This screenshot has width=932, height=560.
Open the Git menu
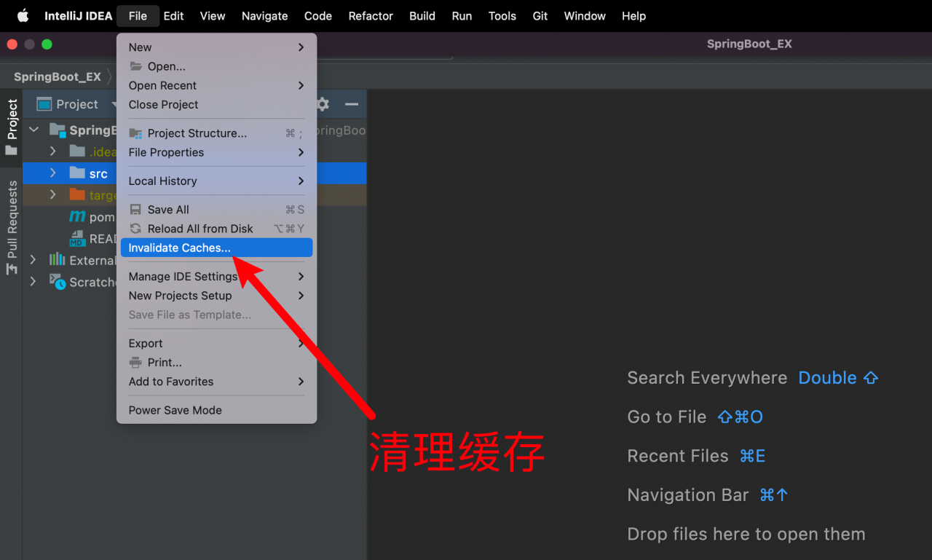click(x=540, y=15)
